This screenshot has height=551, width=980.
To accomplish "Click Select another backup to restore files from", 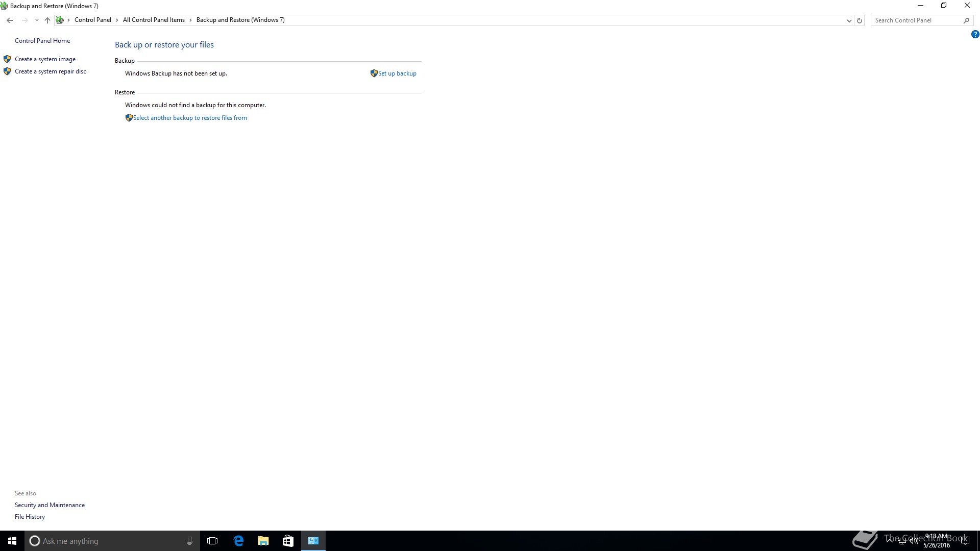I will pyautogui.click(x=190, y=118).
